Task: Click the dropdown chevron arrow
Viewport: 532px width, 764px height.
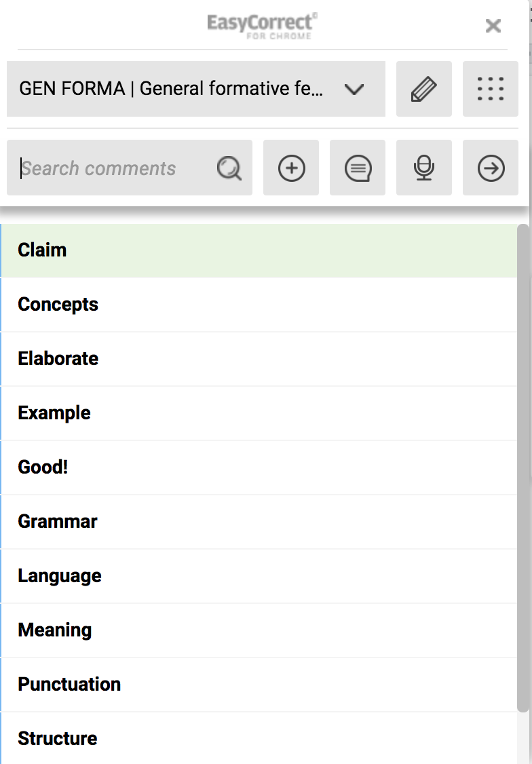Action: (354, 89)
